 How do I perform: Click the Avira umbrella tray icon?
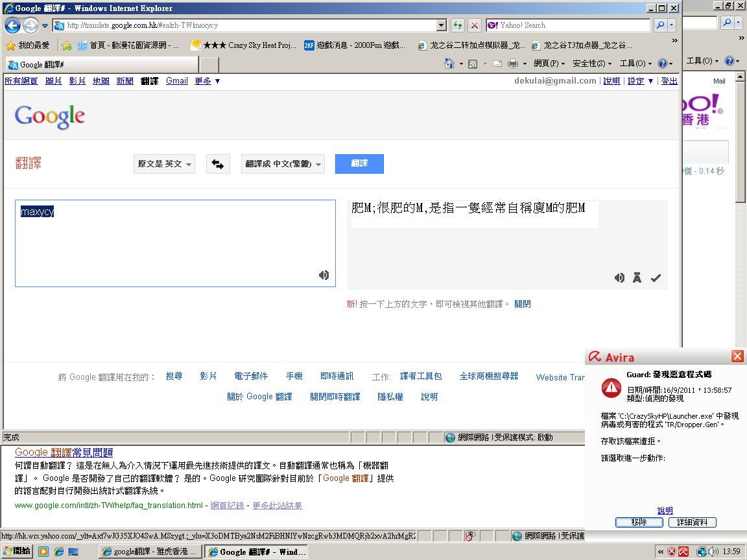tap(683, 552)
